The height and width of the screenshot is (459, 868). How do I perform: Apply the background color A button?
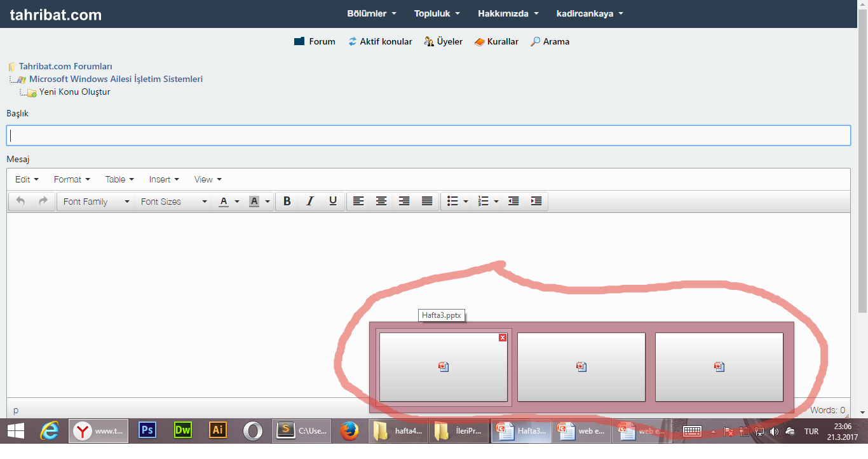254,202
